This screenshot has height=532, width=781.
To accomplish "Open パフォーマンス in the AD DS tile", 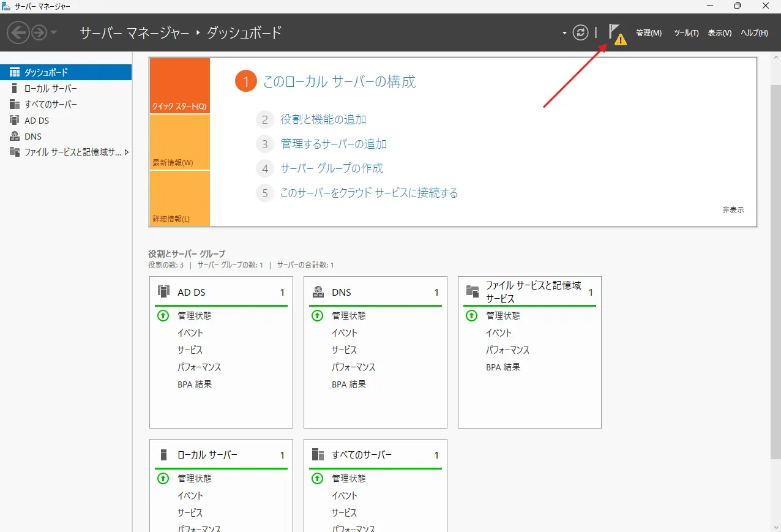I will [x=200, y=367].
